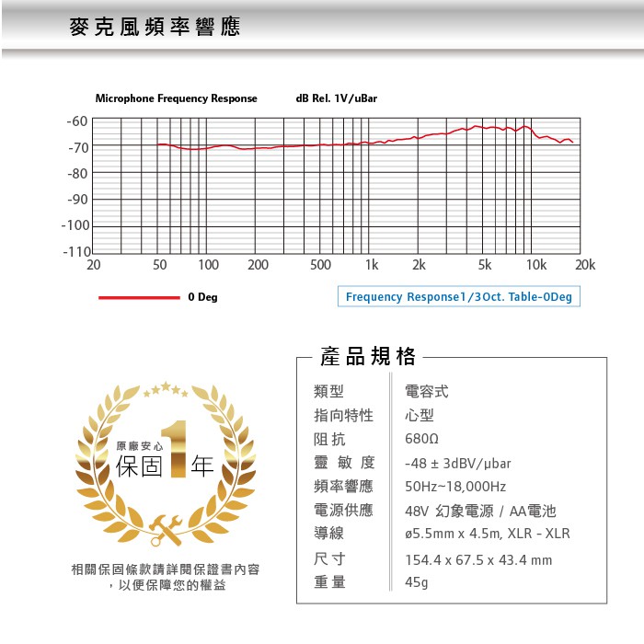Image resolution: width=644 pixels, height=644 pixels.
Task: Click the 20k label on the frequency axis
Action: point(585,265)
